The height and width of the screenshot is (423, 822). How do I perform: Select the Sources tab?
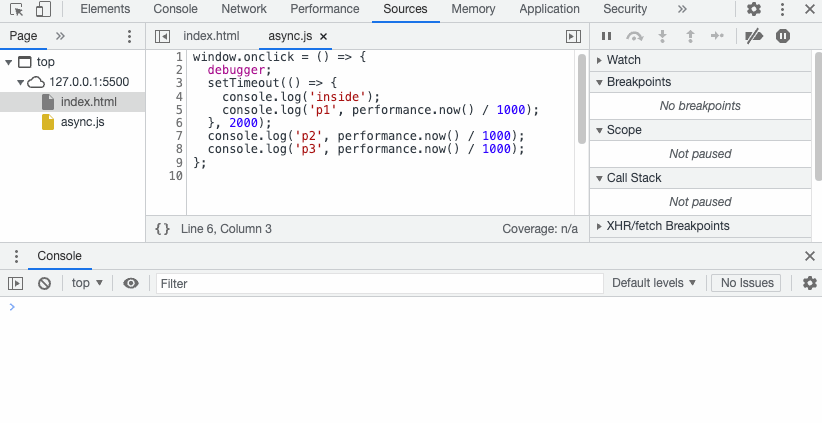(x=405, y=9)
